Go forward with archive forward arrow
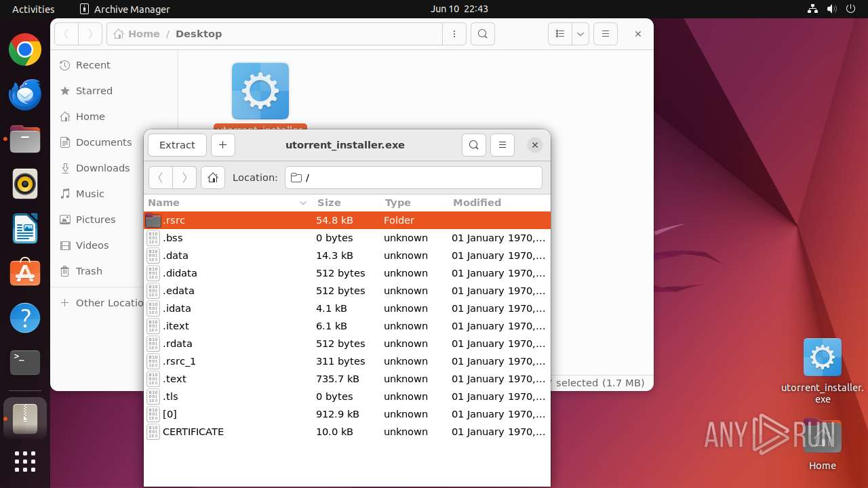868x488 pixels. point(184,178)
